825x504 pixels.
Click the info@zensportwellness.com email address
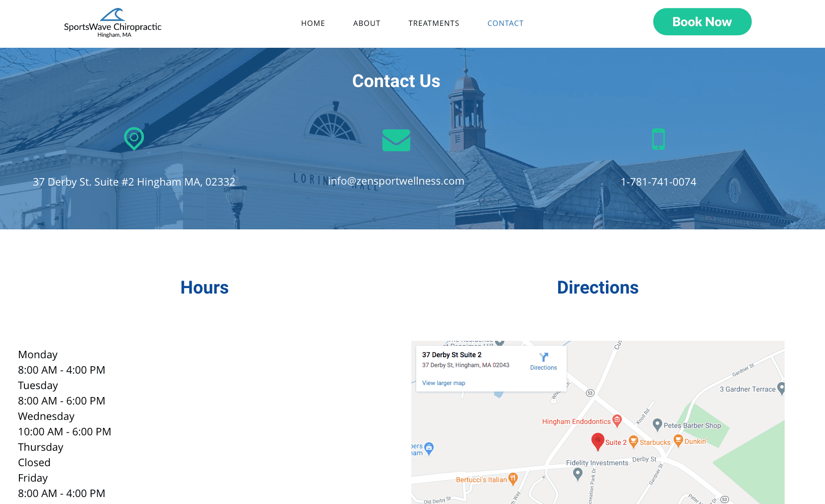[x=396, y=181]
